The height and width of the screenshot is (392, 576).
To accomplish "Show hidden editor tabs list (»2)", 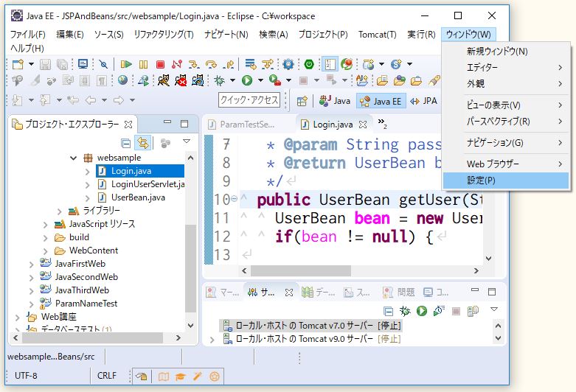I will (x=382, y=123).
